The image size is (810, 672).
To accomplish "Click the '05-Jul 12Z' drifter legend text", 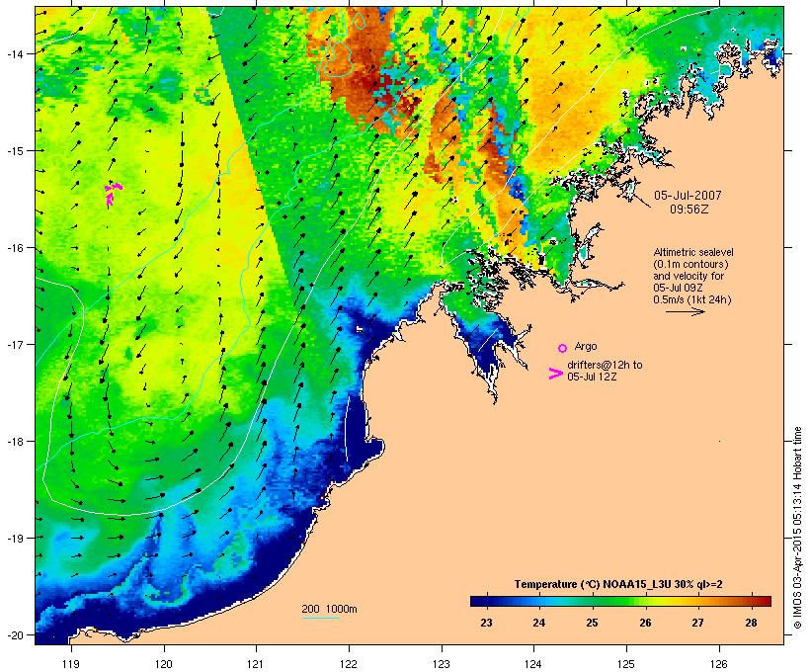I will click(592, 377).
